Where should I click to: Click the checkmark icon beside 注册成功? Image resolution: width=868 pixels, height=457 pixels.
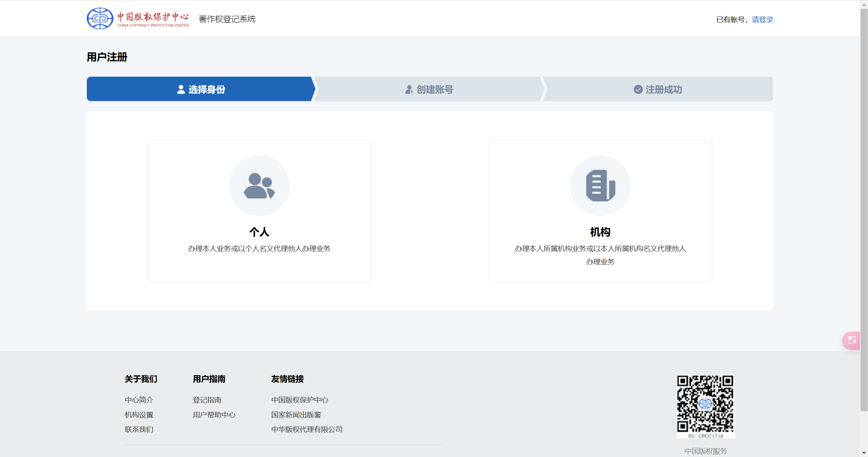(x=638, y=90)
